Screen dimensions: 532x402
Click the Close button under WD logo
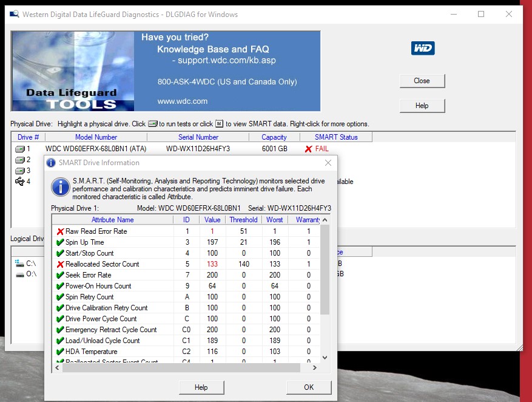[422, 81]
